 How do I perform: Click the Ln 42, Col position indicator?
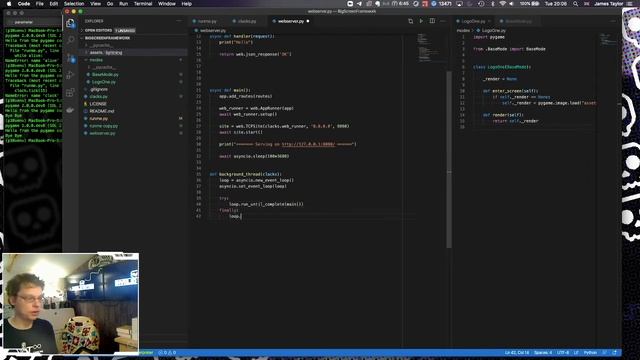[x=517, y=353]
